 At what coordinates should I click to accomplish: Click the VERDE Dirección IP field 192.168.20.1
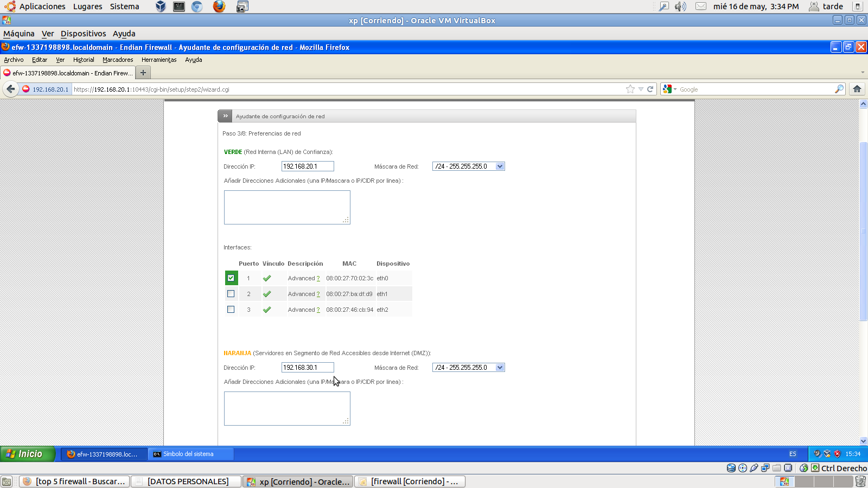tap(307, 166)
